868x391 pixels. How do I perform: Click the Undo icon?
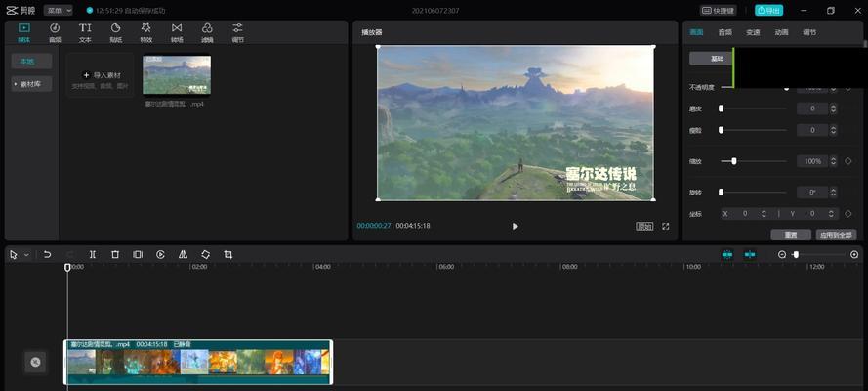coord(47,255)
